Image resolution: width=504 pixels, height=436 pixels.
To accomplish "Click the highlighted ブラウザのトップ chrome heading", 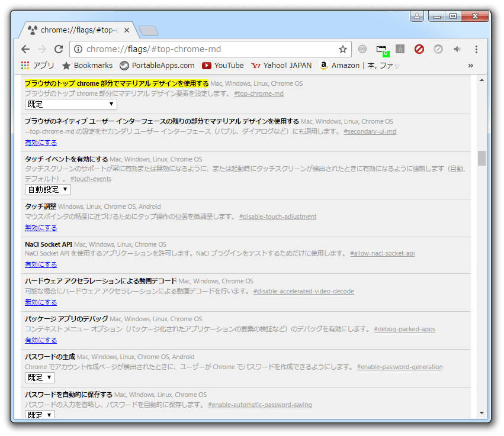I will [x=117, y=83].
